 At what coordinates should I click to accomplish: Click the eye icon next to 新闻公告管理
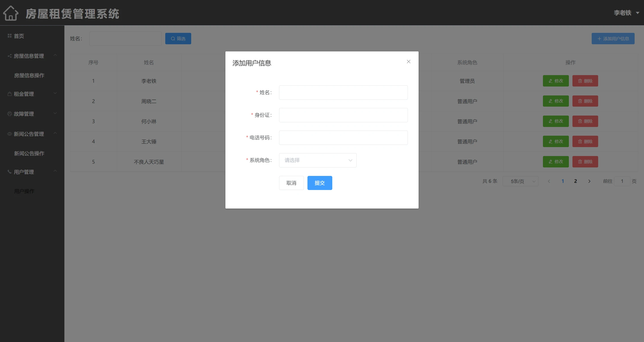tap(9, 134)
